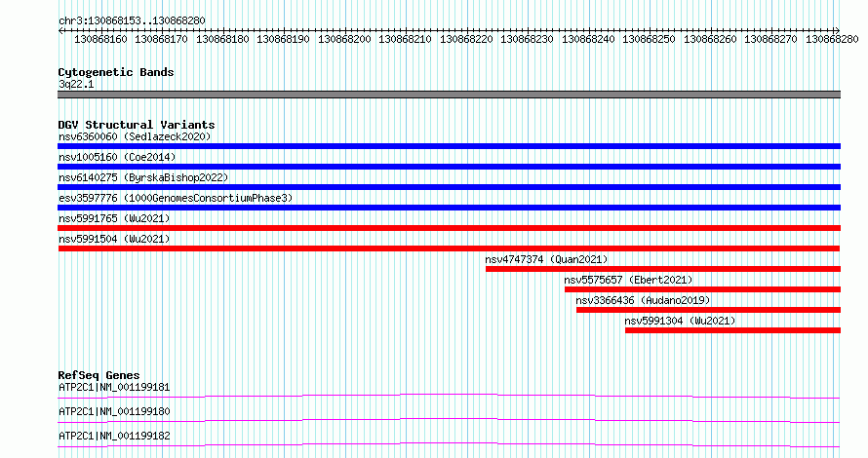
Task: Click ruler position 130868170
Action: pos(161,39)
